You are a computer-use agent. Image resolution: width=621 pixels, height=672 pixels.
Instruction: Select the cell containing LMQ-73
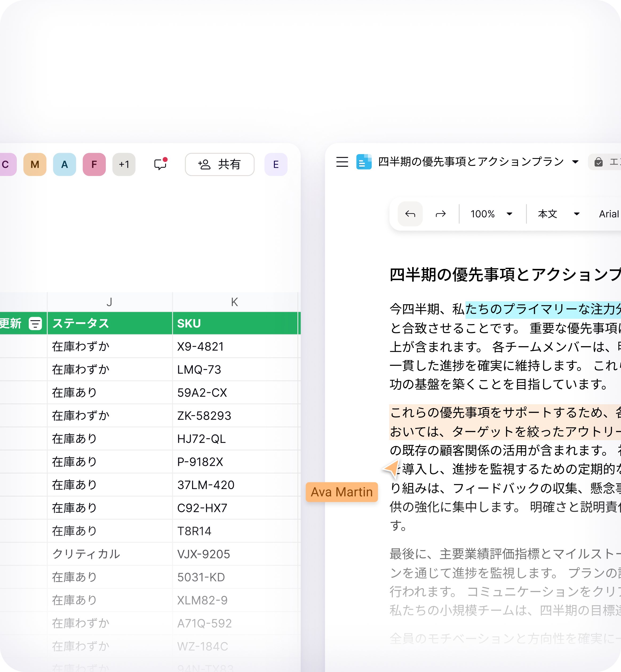click(x=235, y=370)
